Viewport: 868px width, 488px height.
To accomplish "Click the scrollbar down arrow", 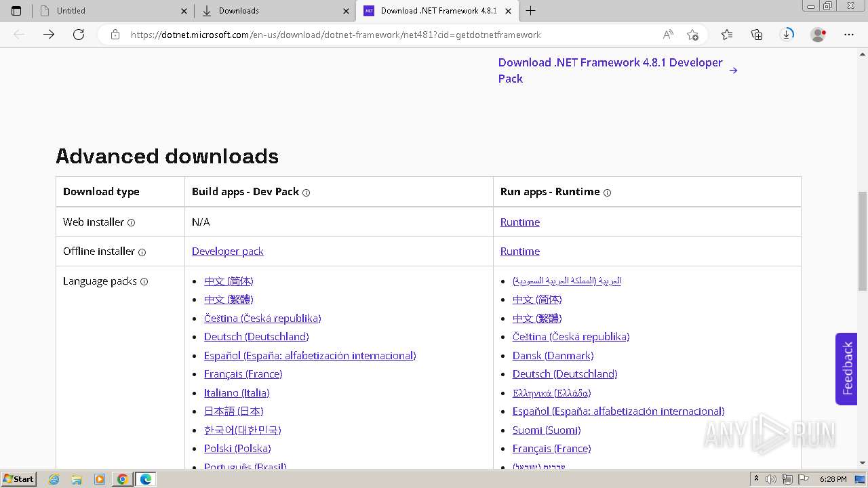I will (x=863, y=463).
